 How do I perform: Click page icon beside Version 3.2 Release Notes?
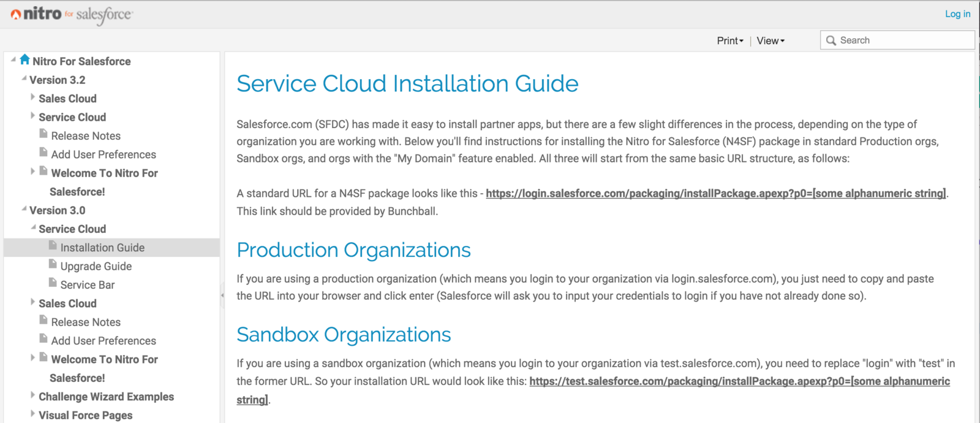(43, 134)
